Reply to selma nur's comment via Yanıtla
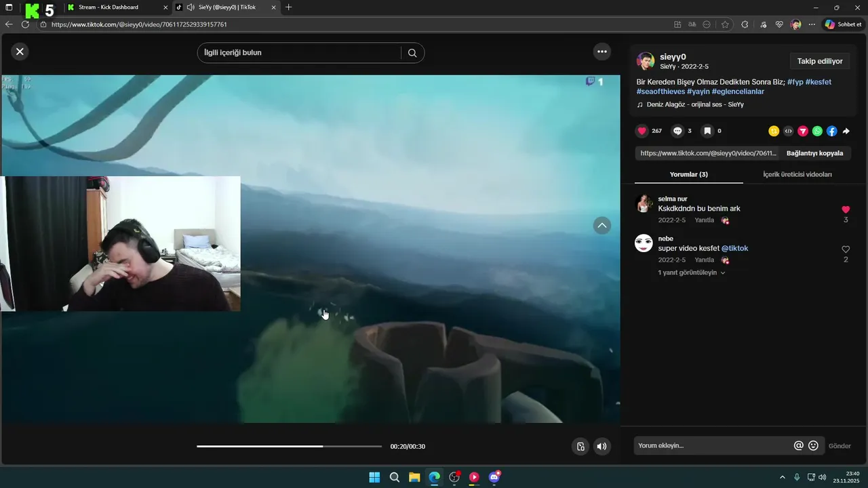The image size is (868, 488). click(x=704, y=220)
